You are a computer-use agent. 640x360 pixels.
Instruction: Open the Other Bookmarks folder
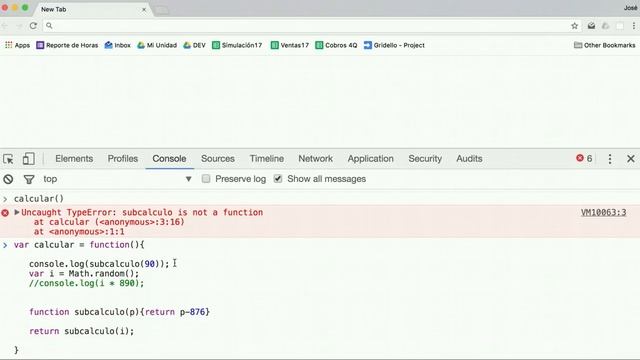(604, 45)
